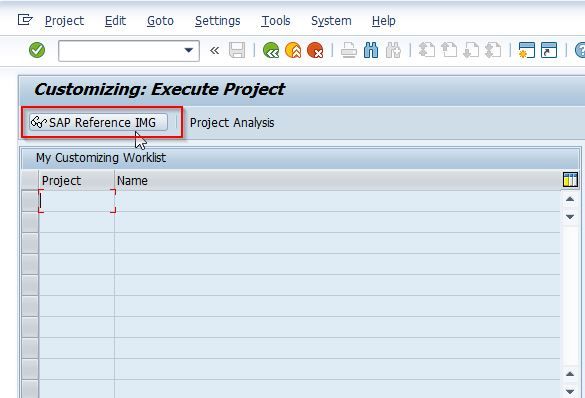This screenshot has width=585, height=398.
Task: Open the Goto menu
Action: 160,21
